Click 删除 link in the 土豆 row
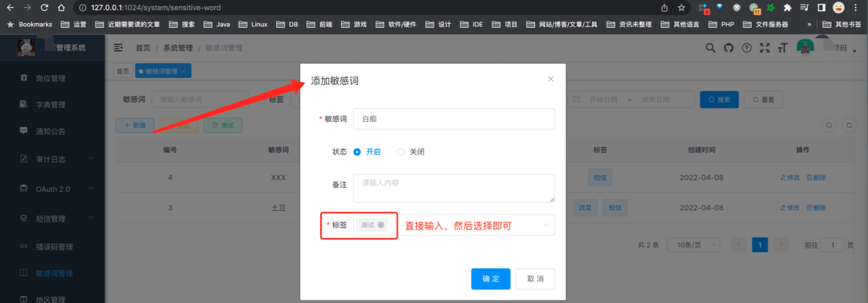This screenshot has width=868, height=303. [816, 207]
